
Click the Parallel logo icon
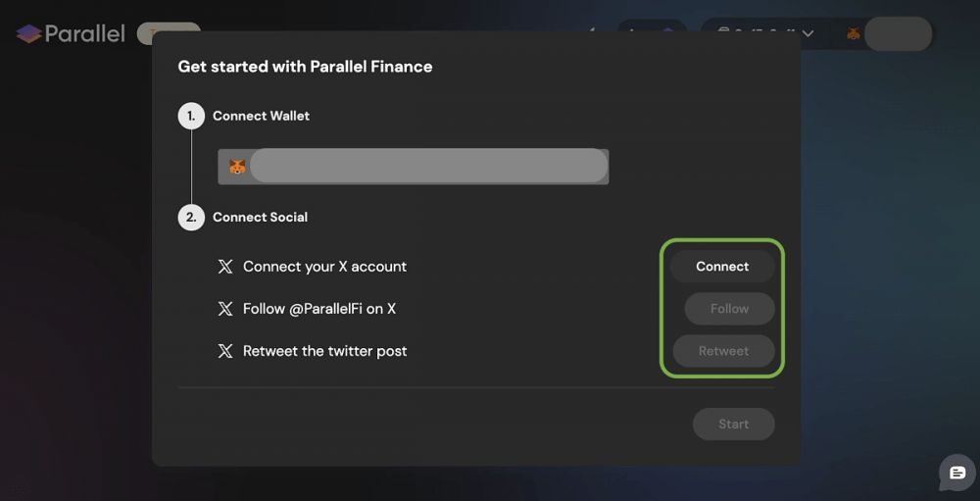click(x=28, y=33)
